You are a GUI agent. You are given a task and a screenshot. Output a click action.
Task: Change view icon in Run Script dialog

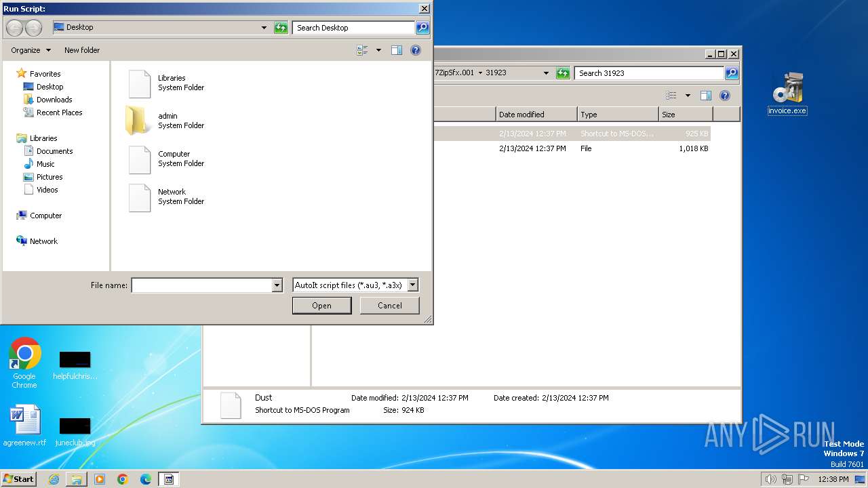point(362,50)
